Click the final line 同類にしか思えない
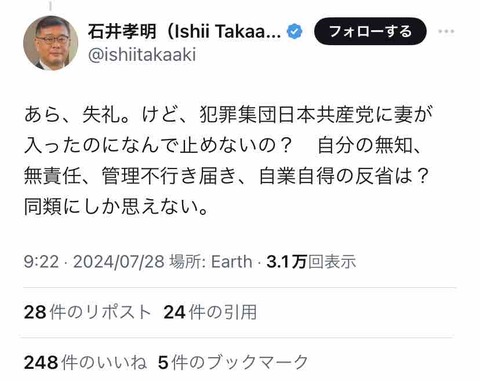Screen dimensions: 480x381 [x=117, y=207]
